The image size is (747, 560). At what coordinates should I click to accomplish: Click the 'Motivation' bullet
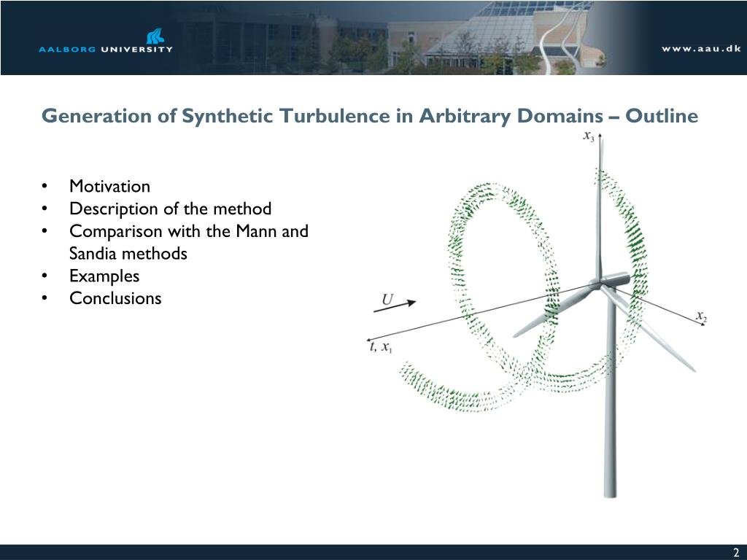(x=109, y=186)
